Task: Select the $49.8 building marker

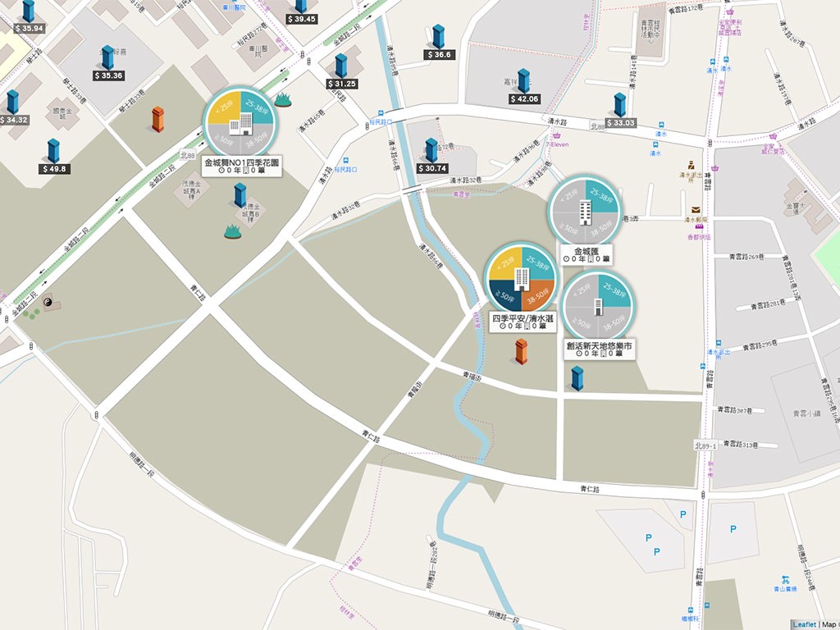Action: coord(53,151)
